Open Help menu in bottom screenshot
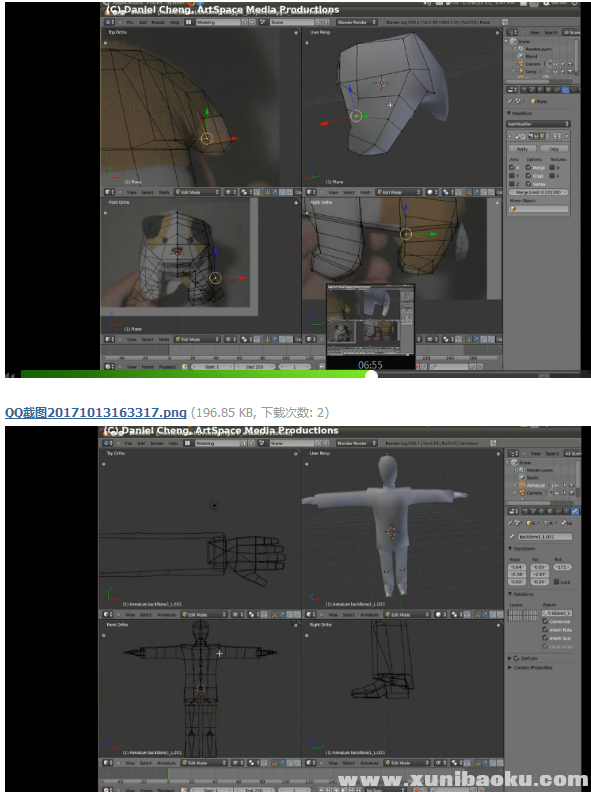 173,443
